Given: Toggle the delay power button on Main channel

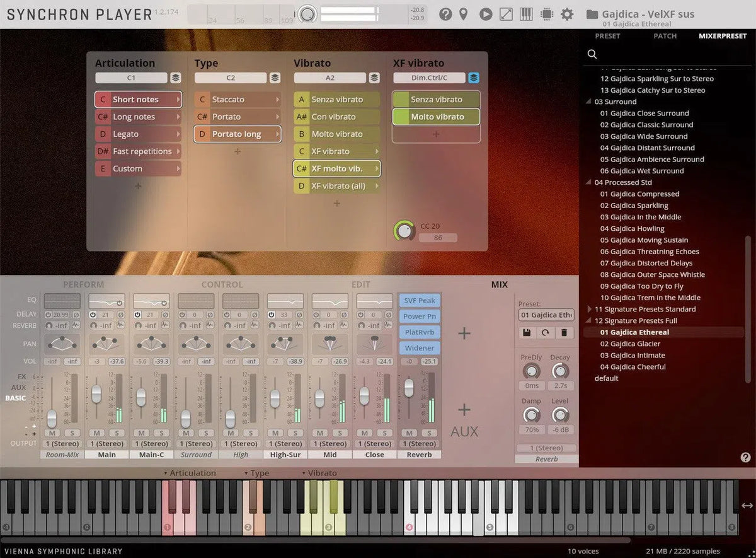Looking at the screenshot, I should click(93, 315).
